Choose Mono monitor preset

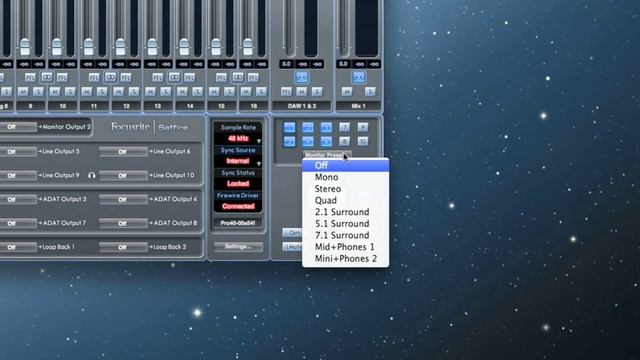[x=345, y=177]
